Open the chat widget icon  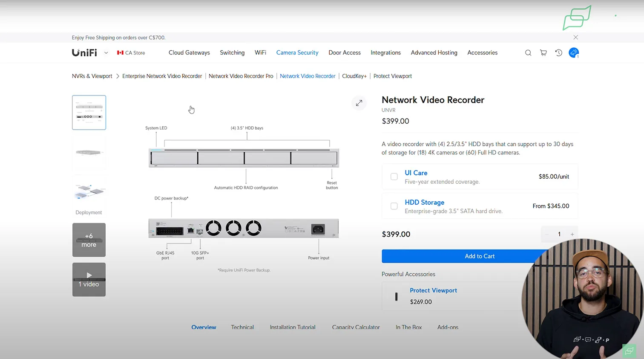point(629,351)
